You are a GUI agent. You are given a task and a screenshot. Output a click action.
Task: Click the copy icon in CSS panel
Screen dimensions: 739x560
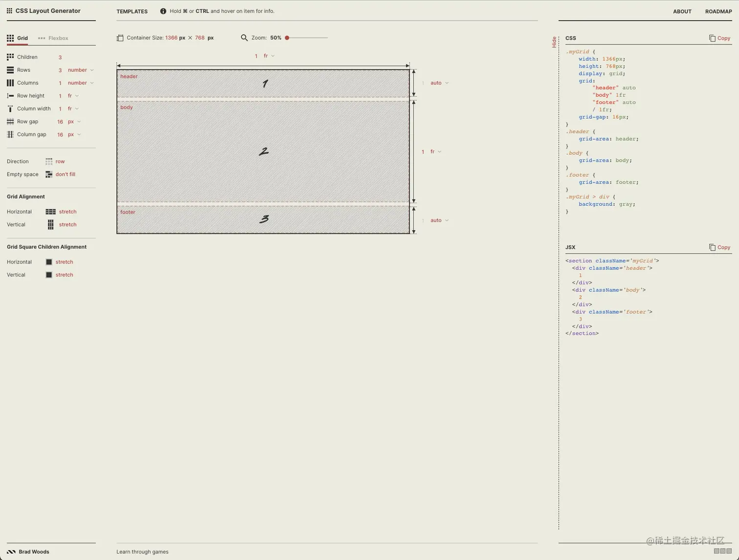click(712, 38)
